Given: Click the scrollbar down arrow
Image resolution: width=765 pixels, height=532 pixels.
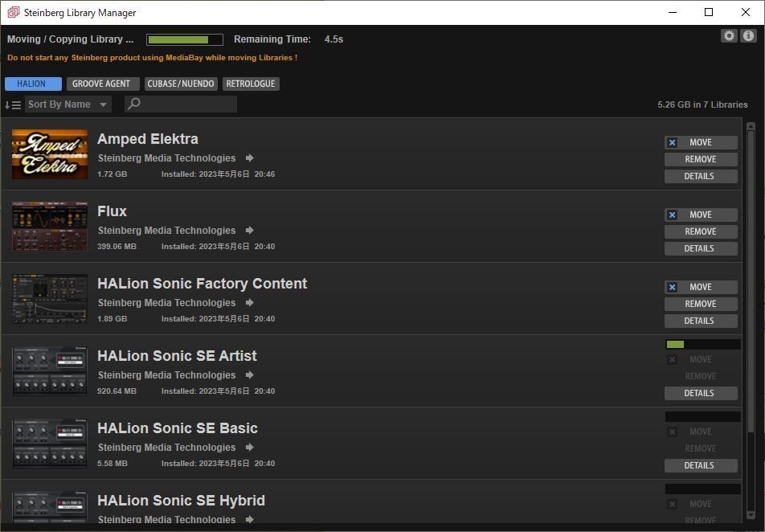Looking at the screenshot, I should 751,515.
